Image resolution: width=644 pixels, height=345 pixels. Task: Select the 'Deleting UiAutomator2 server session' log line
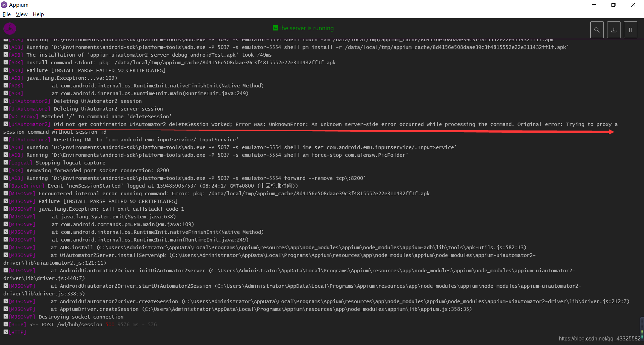(x=108, y=109)
